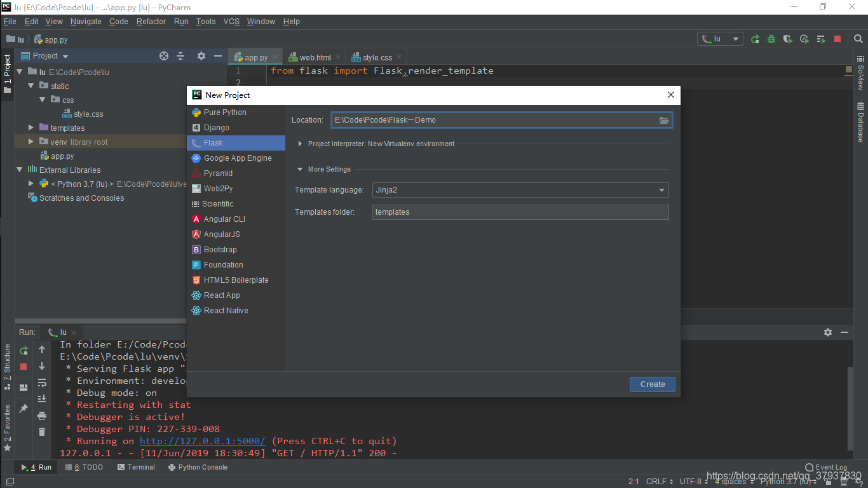
Task: Open the 6: TODO tool window
Action: (x=84, y=467)
